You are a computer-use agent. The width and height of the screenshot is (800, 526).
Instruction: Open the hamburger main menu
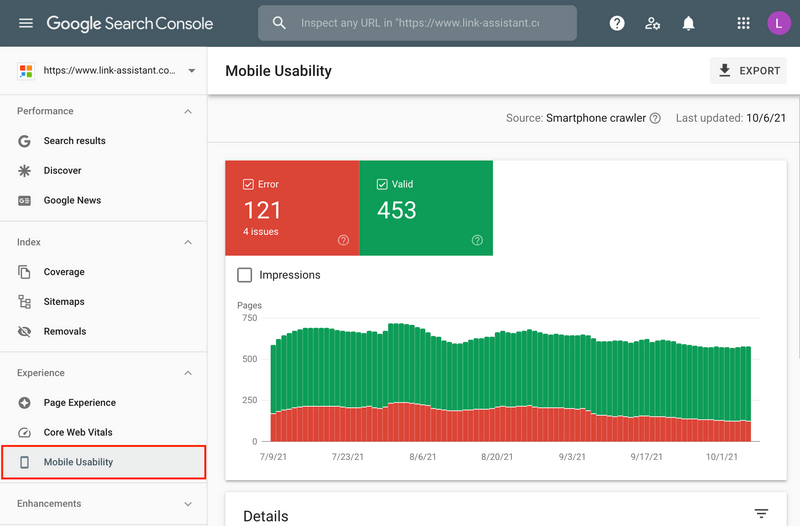click(x=26, y=23)
